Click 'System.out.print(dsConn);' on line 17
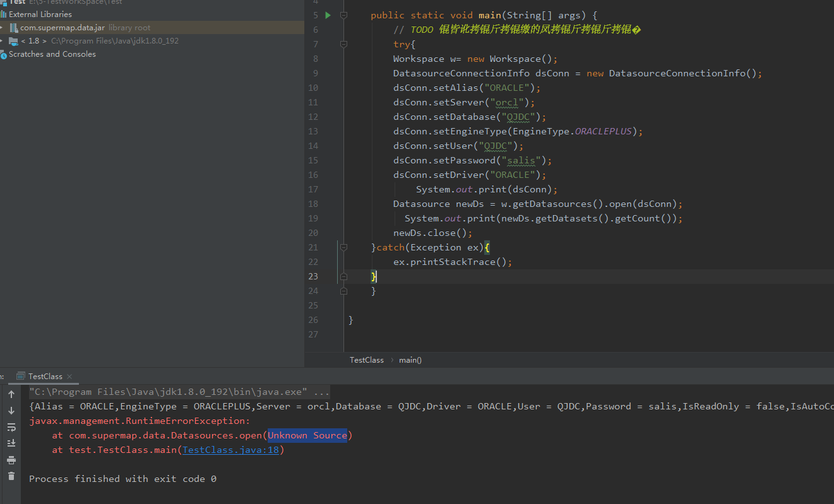 (x=487, y=189)
